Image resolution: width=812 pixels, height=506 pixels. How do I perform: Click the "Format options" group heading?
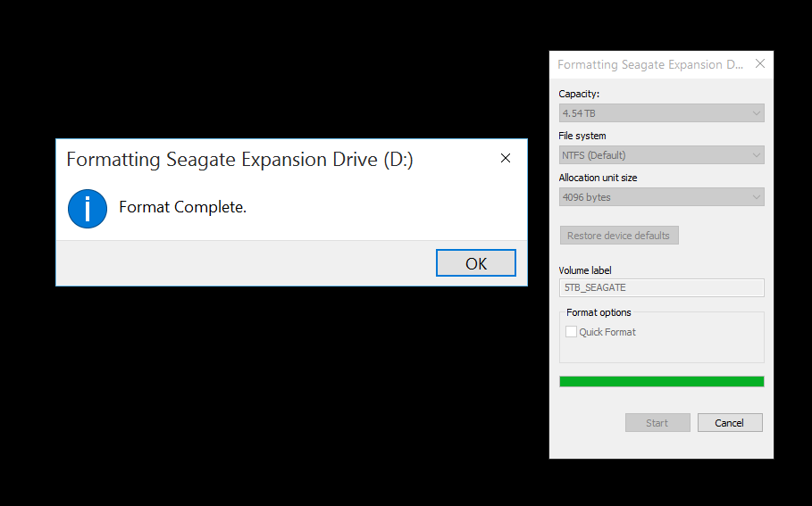(599, 312)
